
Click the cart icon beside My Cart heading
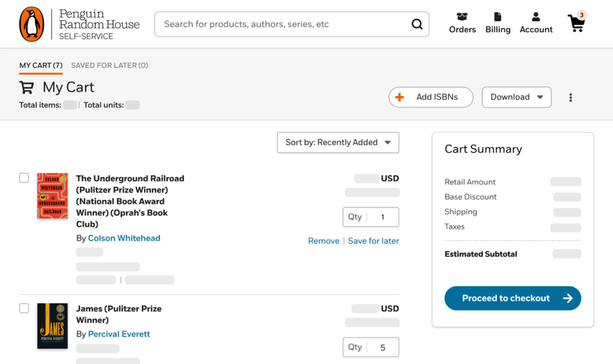click(x=27, y=87)
